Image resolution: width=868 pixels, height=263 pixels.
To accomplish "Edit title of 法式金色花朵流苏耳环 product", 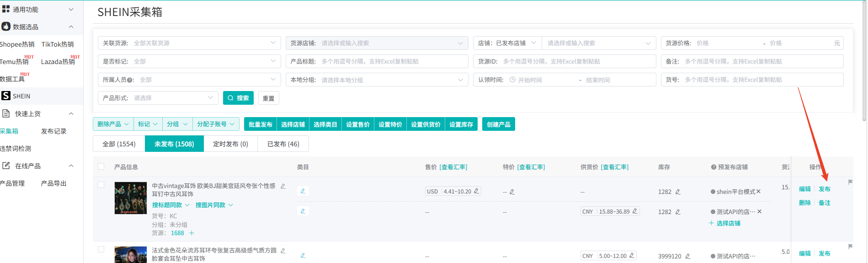I will (283, 251).
